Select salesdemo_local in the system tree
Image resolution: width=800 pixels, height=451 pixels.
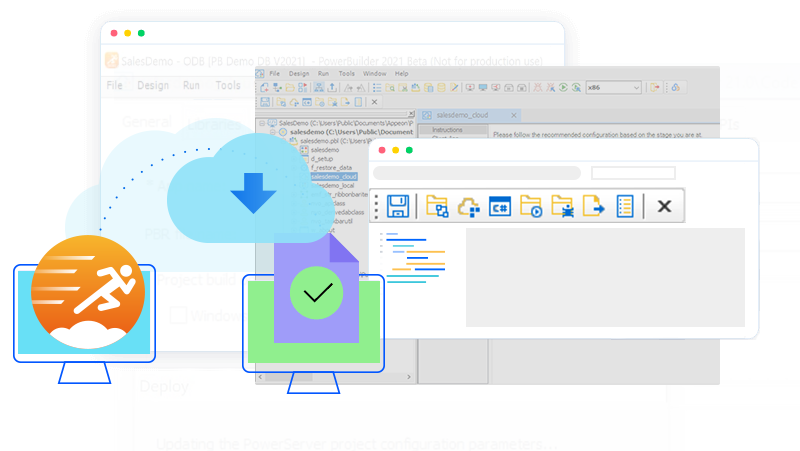click(x=333, y=185)
